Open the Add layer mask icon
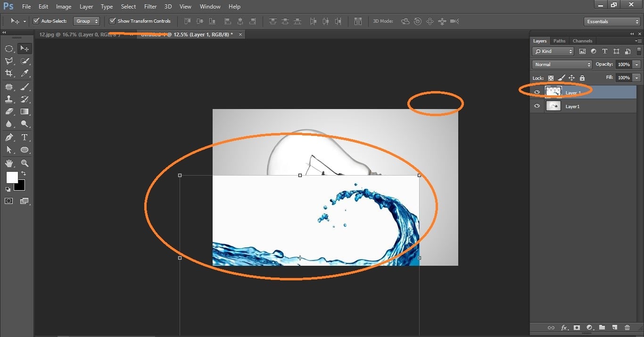Image resolution: width=644 pixels, height=337 pixels. [577, 328]
